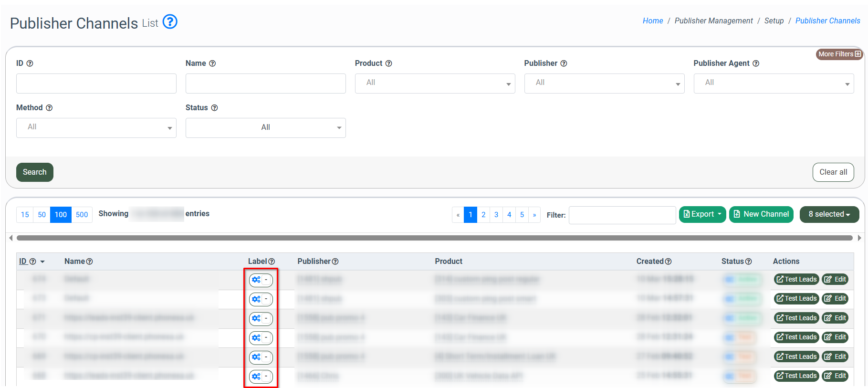Viewport: 868px width, 388px height.
Task: Click help icon next to Publisher Agent filter
Action: pyautogui.click(x=756, y=63)
